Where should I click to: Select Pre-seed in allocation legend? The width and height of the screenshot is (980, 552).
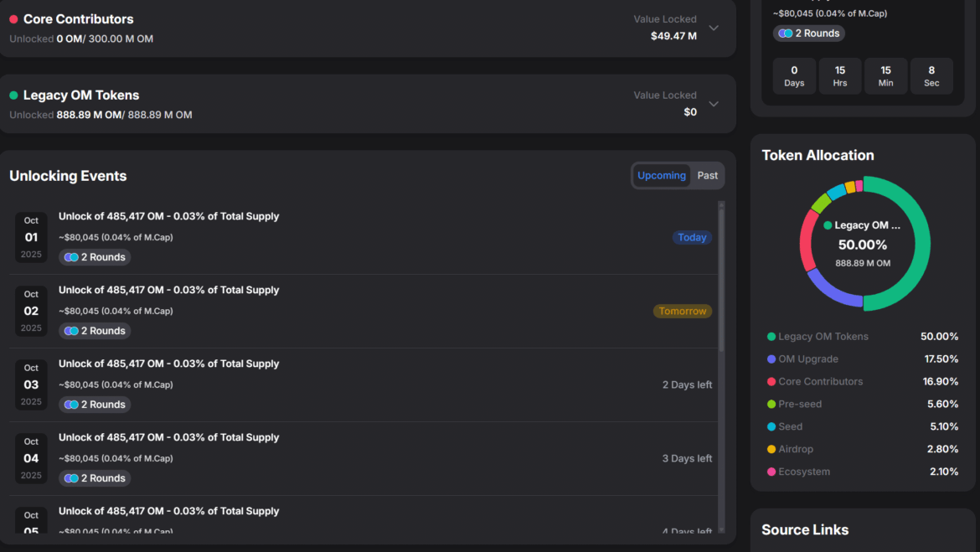[799, 404]
